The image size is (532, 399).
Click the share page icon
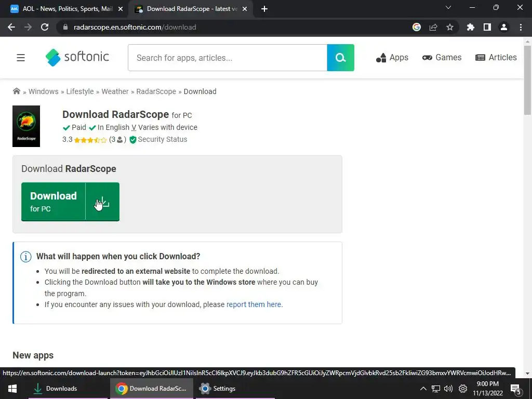coord(433,27)
